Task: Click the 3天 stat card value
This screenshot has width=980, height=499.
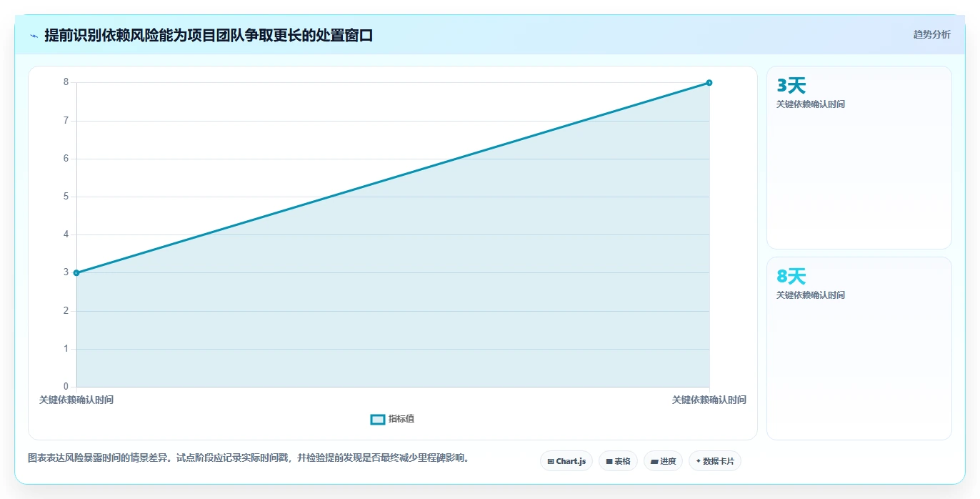Action: [x=791, y=86]
